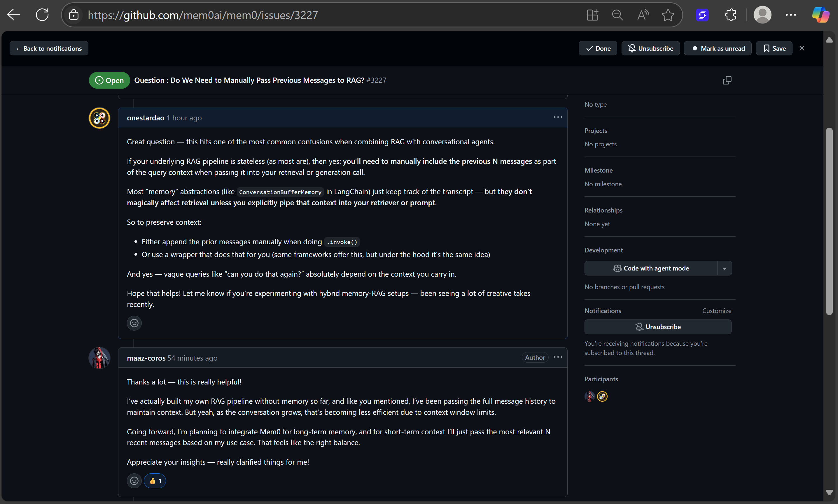Open split screen icon in address bar

click(x=592, y=15)
